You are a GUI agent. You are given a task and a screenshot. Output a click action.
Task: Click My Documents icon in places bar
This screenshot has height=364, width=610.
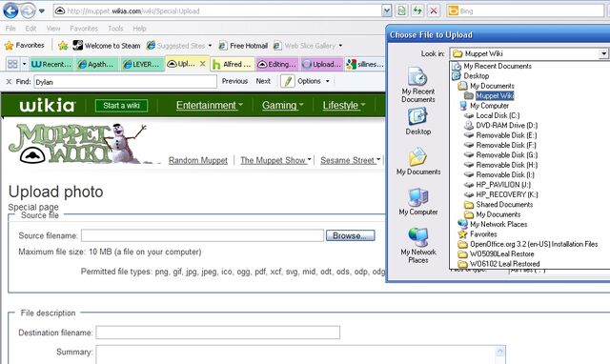(418, 161)
